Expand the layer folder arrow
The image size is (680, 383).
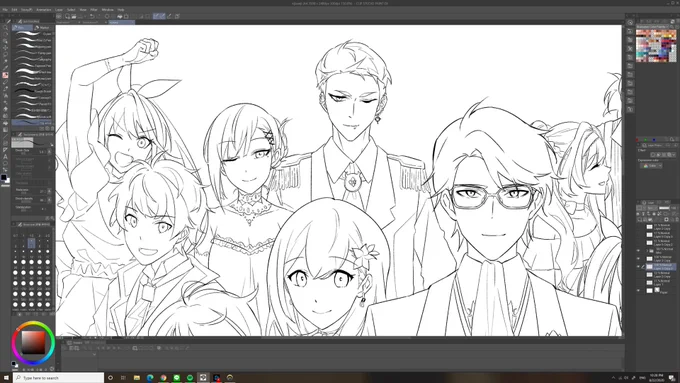coord(647,251)
